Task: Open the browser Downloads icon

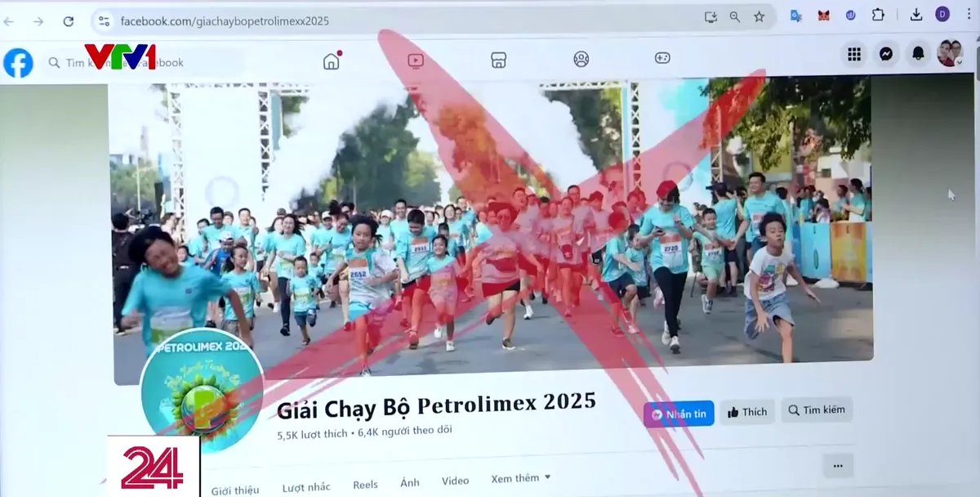Action: coord(916,14)
